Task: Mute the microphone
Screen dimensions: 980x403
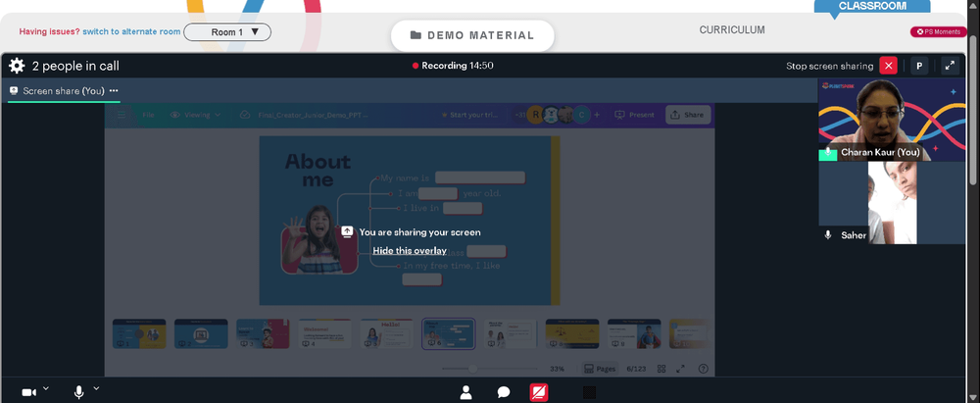Action: tap(78, 392)
